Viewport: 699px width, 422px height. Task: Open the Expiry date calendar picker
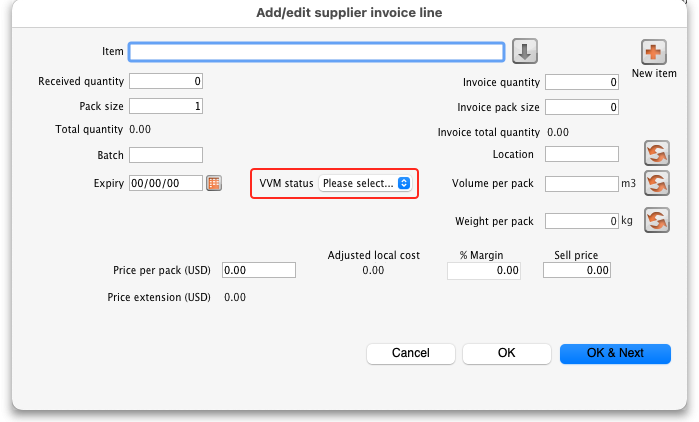(213, 183)
